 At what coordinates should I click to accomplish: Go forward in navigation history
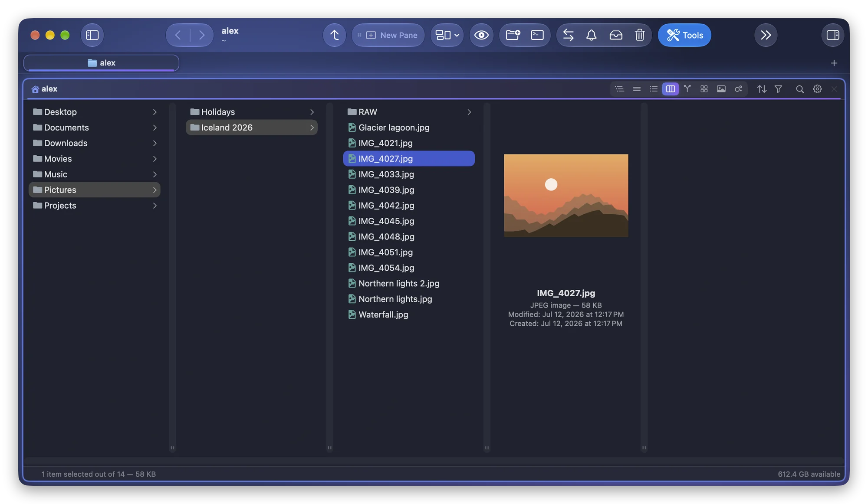tap(201, 35)
